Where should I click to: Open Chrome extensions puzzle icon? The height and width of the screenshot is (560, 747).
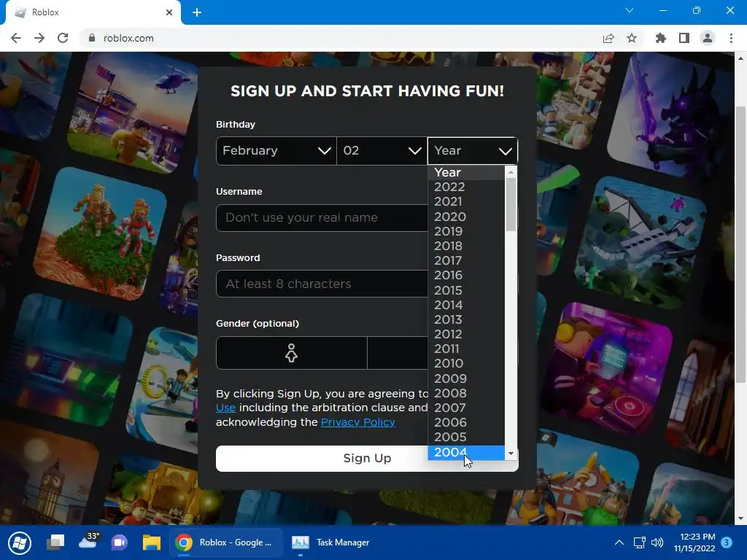click(661, 38)
